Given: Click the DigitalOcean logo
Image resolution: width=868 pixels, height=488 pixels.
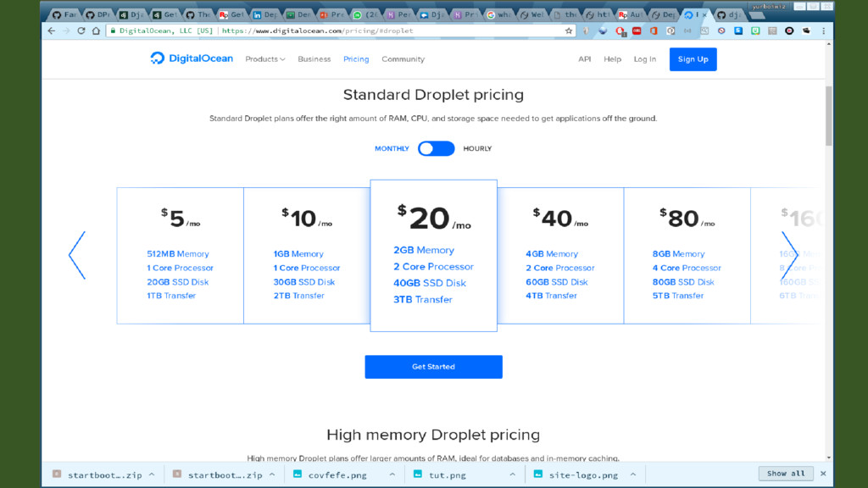Looking at the screenshot, I should pos(192,58).
